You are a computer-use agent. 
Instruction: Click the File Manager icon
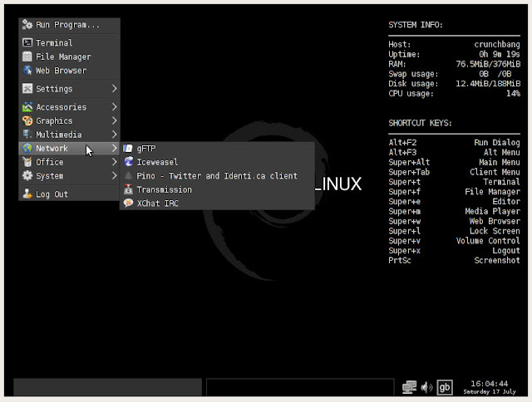coord(27,56)
